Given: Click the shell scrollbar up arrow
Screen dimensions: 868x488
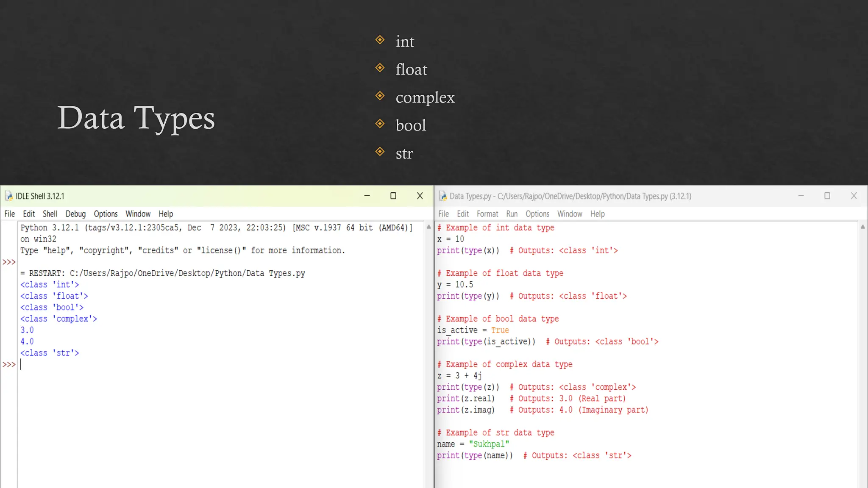Looking at the screenshot, I should 428,227.
